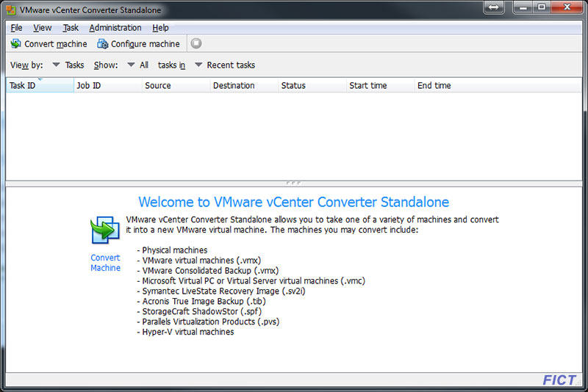
Task: Click 'Symantec LiveState Recovery Image (.sv2i)' text
Action: click(x=223, y=291)
